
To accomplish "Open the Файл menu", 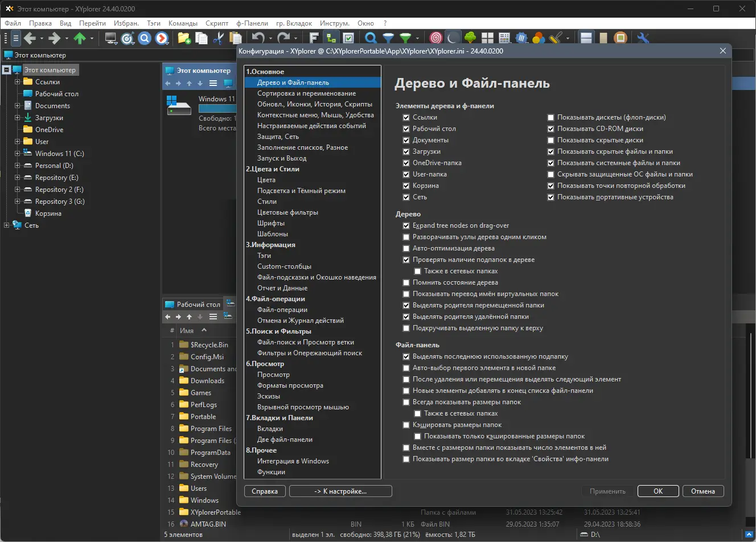I will point(13,23).
